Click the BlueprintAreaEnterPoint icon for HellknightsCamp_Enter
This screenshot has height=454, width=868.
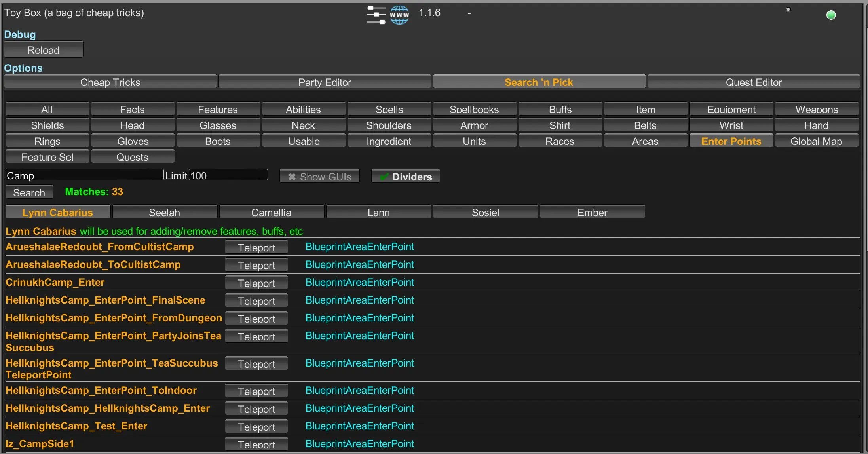(x=360, y=408)
